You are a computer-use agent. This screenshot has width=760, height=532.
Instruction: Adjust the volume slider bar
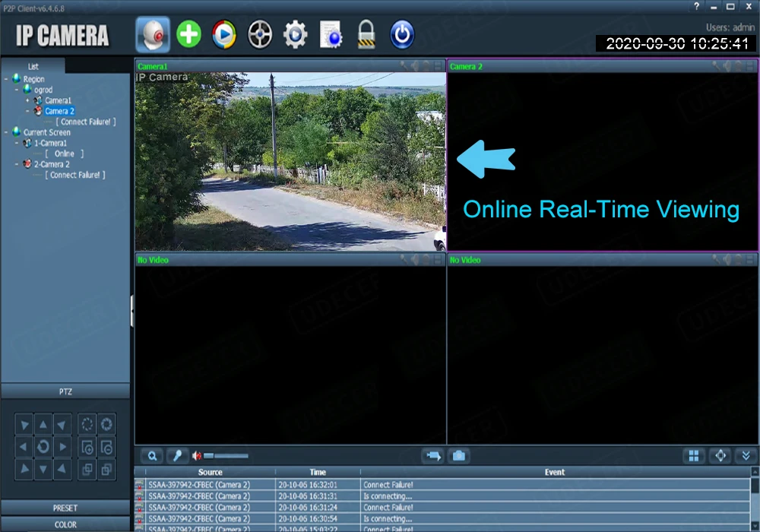(x=226, y=456)
